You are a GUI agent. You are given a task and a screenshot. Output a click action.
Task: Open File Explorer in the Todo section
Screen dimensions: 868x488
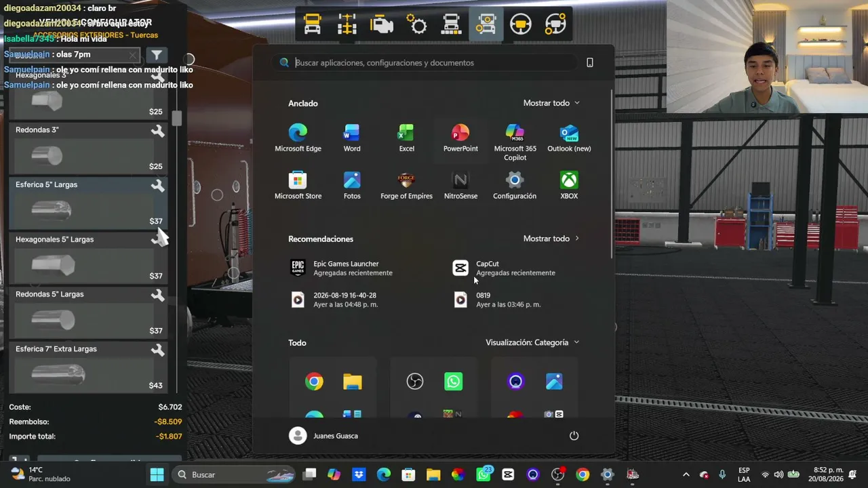point(352,382)
